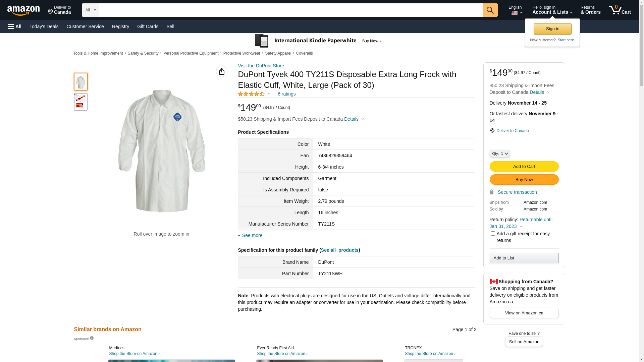Click into the search input field
644x362 pixels.
coord(290,10)
